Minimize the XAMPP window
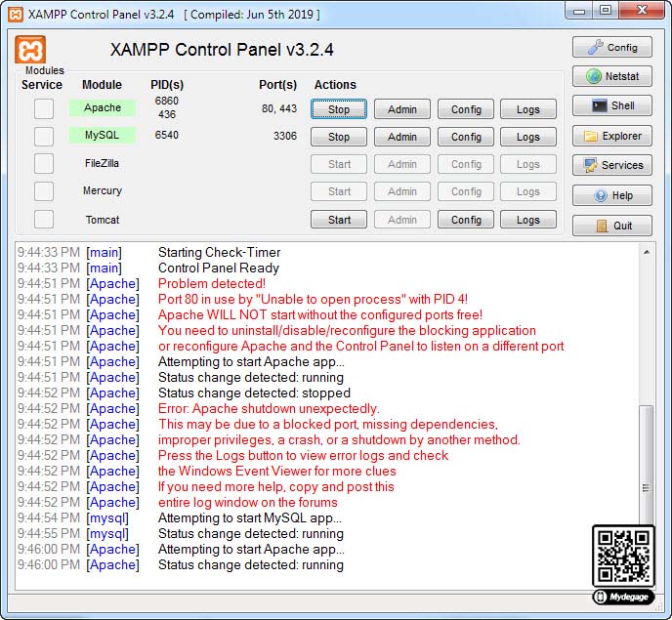672x620 pixels. [x=579, y=11]
